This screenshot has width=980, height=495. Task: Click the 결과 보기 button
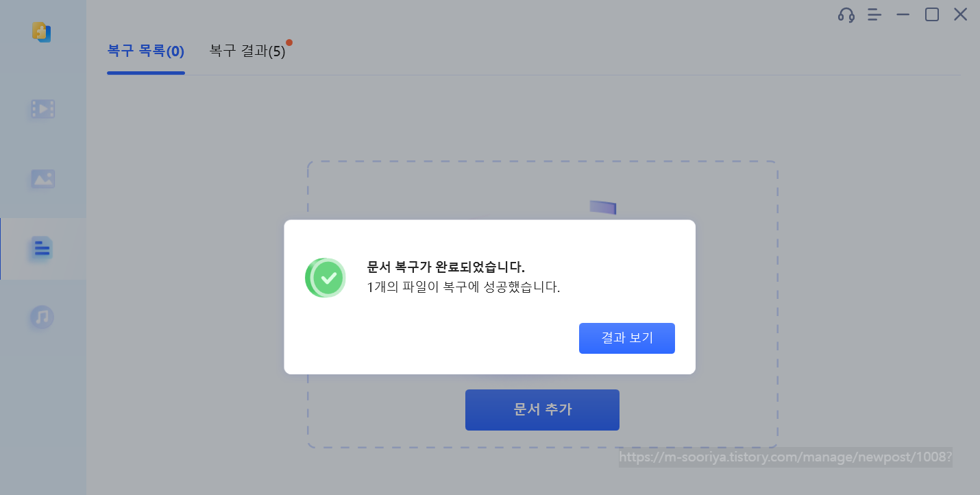(x=627, y=338)
